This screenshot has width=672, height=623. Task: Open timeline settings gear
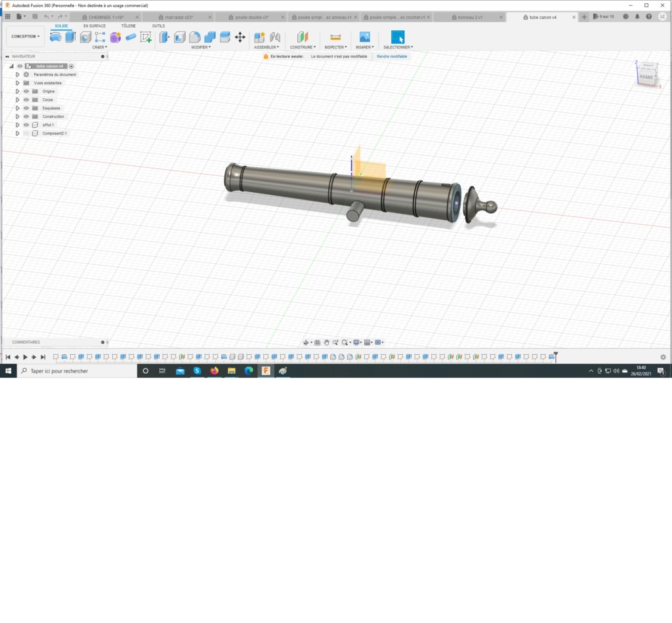[663, 357]
